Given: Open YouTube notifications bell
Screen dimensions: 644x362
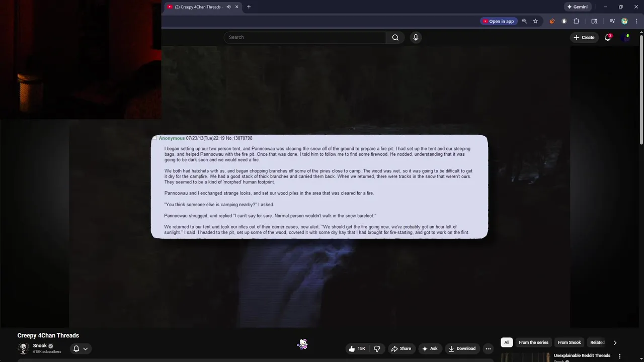Looking at the screenshot, I should pos(608,37).
